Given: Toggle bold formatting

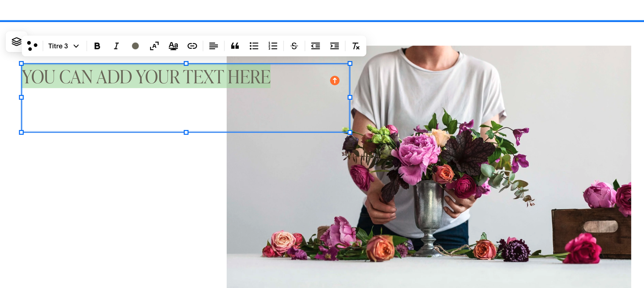Looking at the screenshot, I should (x=97, y=46).
